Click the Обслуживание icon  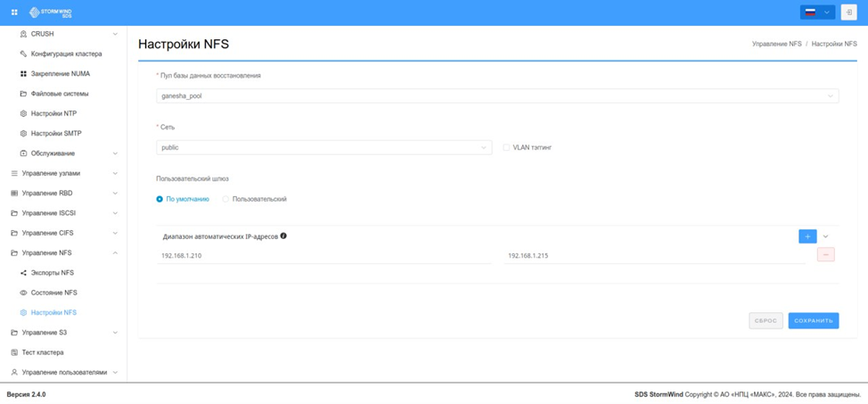coord(23,153)
